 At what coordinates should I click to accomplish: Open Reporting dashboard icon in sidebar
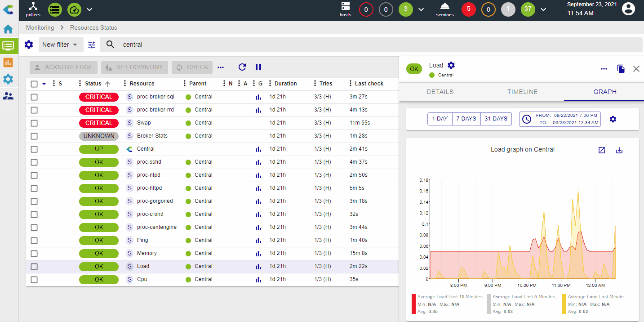(x=8, y=63)
